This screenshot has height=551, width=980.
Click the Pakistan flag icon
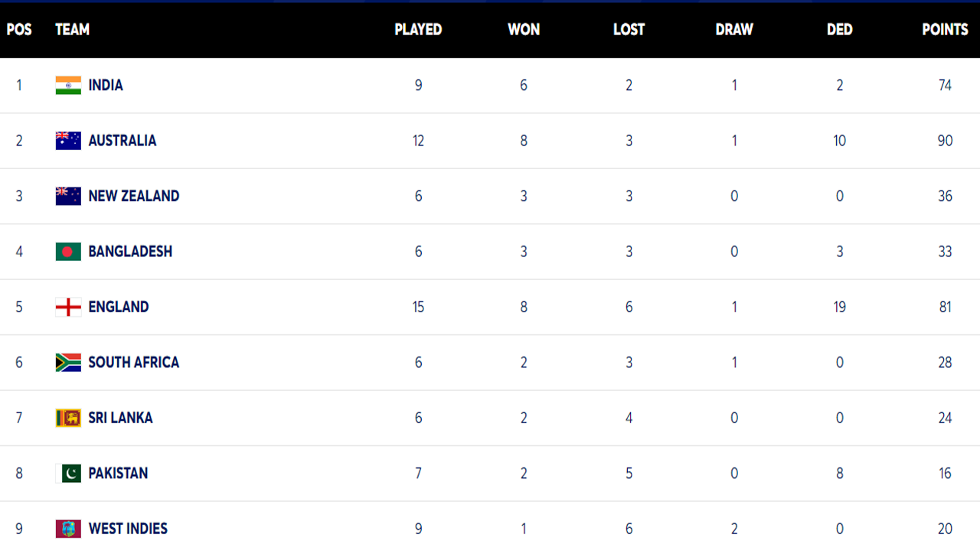pos(68,473)
